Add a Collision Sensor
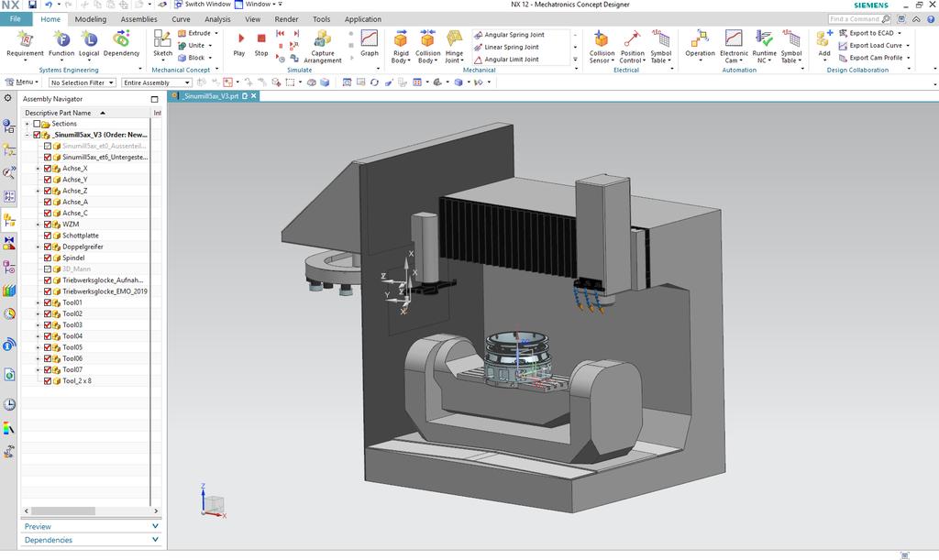 [602, 47]
